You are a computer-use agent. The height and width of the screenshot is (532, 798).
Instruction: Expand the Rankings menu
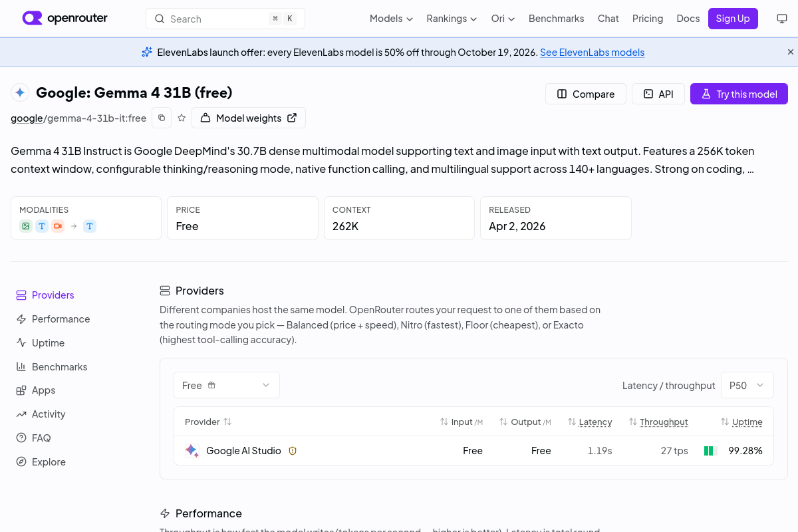(x=452, y=19)
